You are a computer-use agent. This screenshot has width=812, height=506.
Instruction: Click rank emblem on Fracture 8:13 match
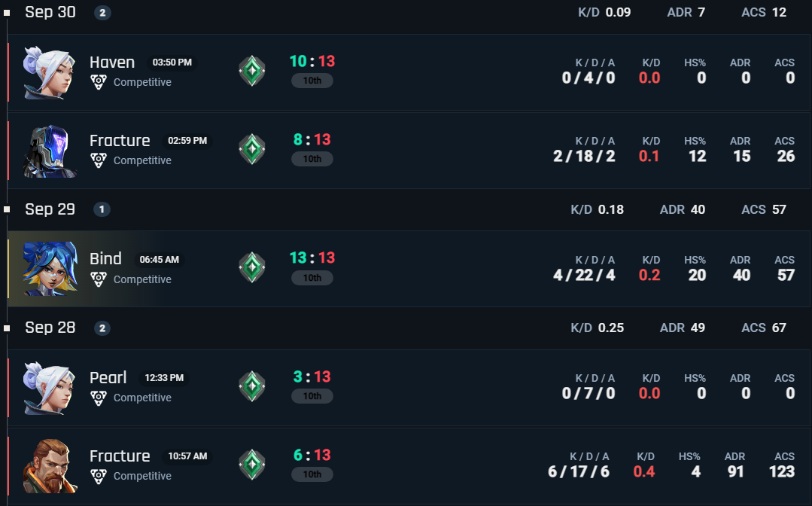[252, 150]
